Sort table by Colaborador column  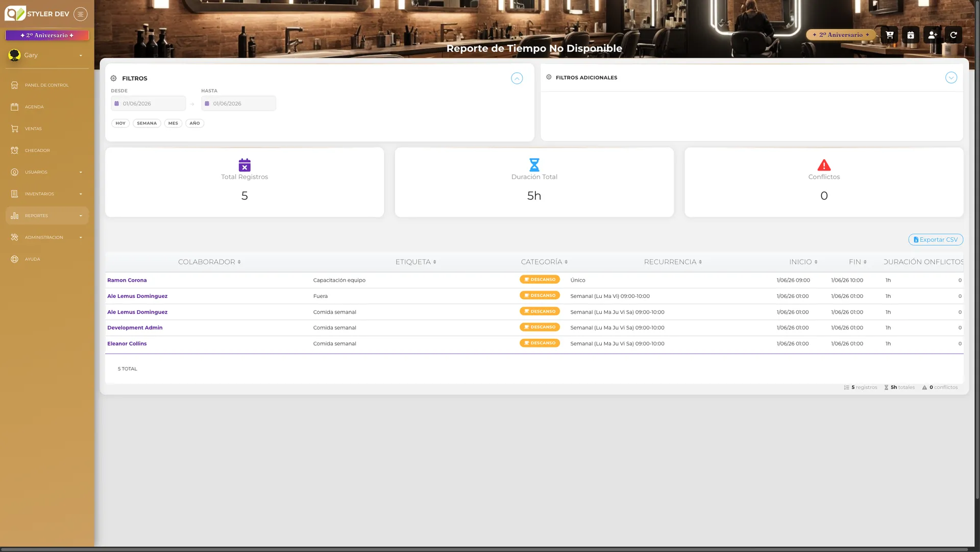point(209,262)
